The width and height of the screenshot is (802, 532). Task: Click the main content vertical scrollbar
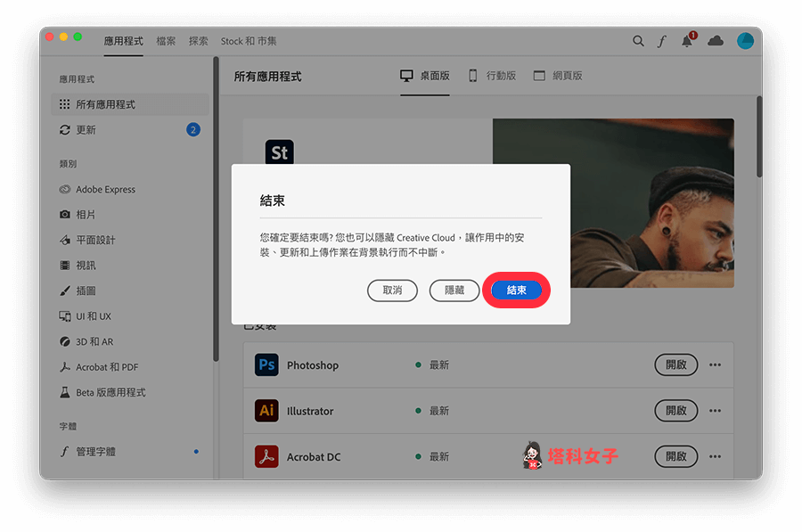pos(759,136)
